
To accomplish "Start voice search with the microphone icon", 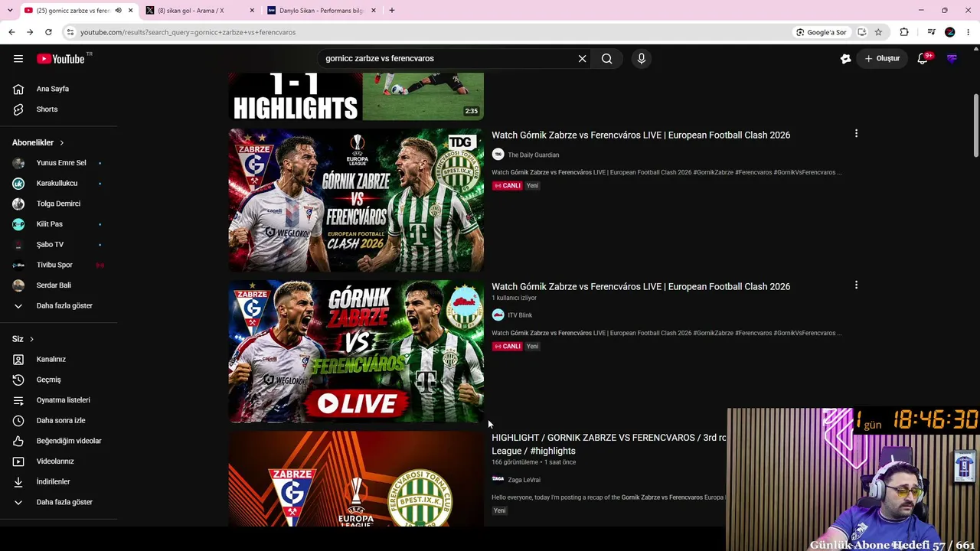I will [642, 59].
